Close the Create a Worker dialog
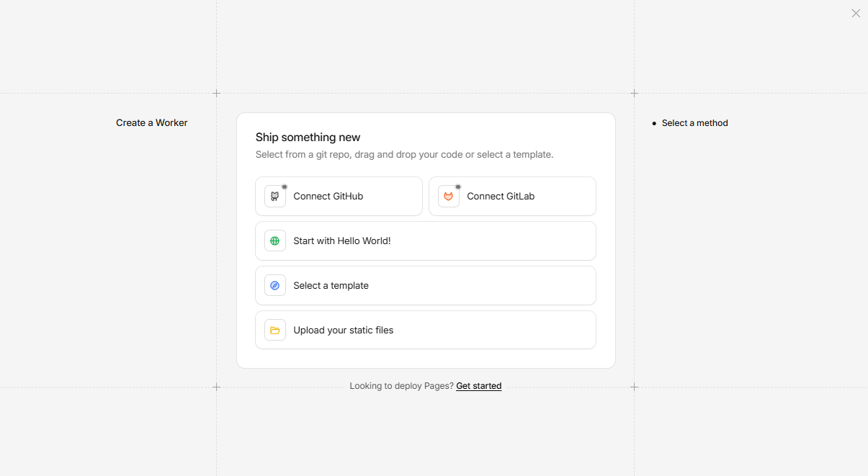868x476 pixels. (856, 13)
